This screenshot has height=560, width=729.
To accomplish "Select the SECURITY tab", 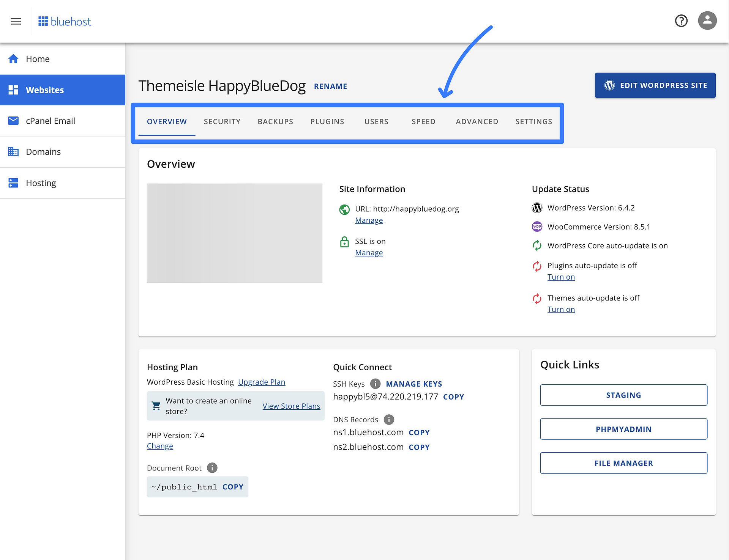I will (222, 121).
